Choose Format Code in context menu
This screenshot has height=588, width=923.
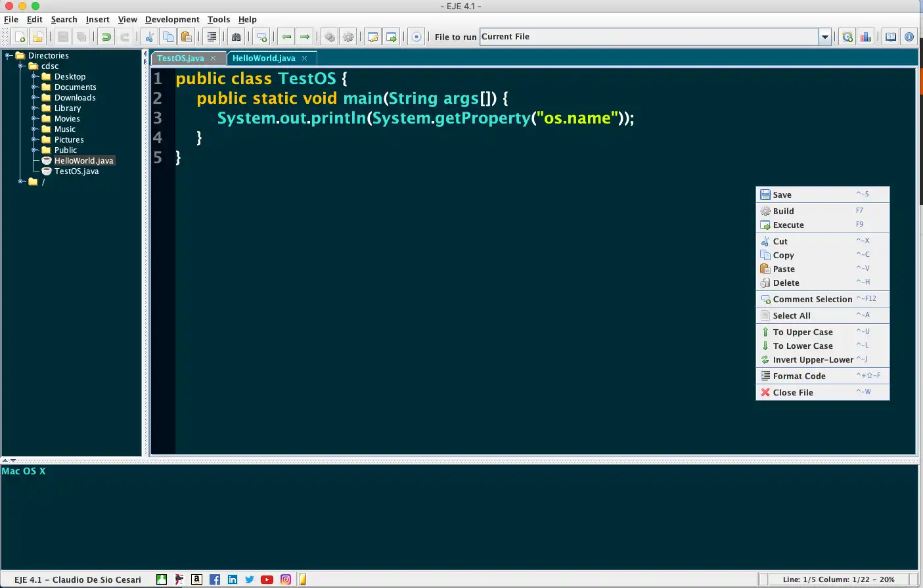822,376
